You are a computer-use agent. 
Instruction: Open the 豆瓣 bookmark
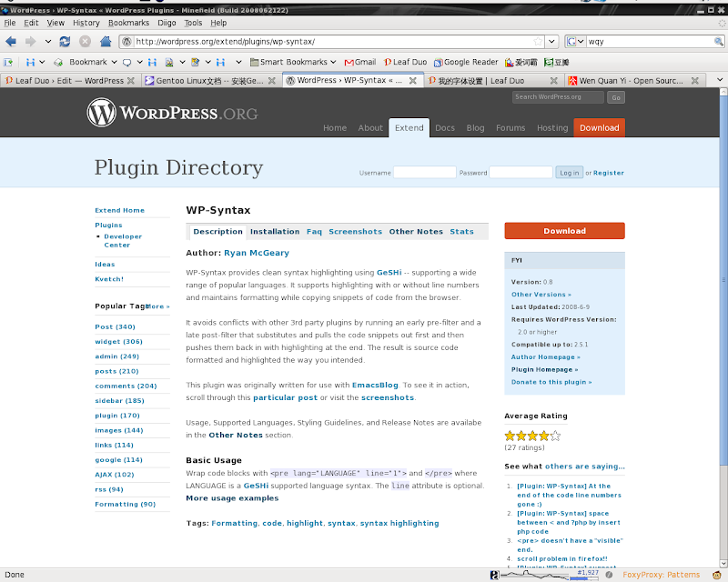tap(556, 62)
